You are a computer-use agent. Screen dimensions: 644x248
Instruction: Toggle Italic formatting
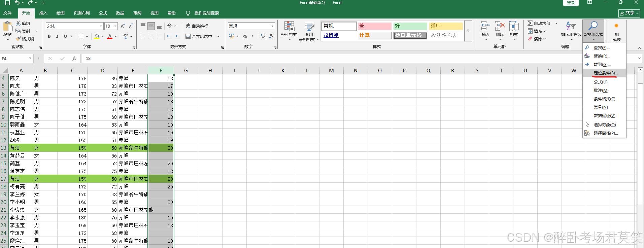click(57, 36)
